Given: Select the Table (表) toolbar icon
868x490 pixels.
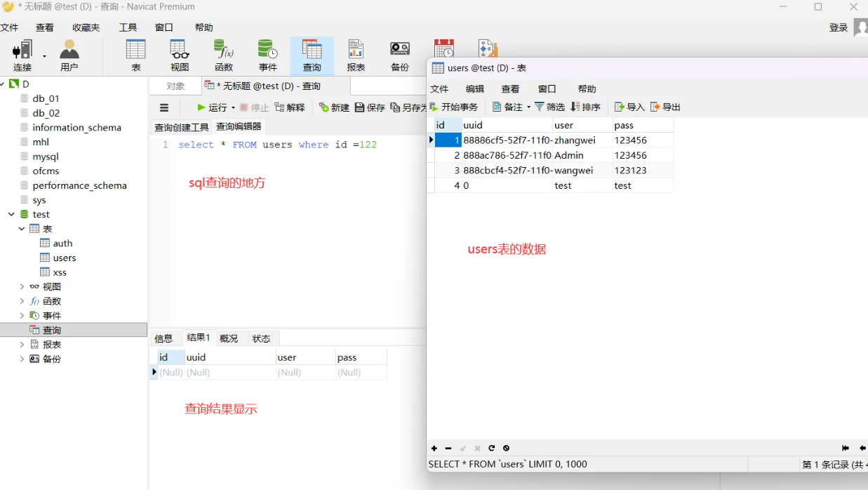Looking at the screenshot, I should point(135,55).
